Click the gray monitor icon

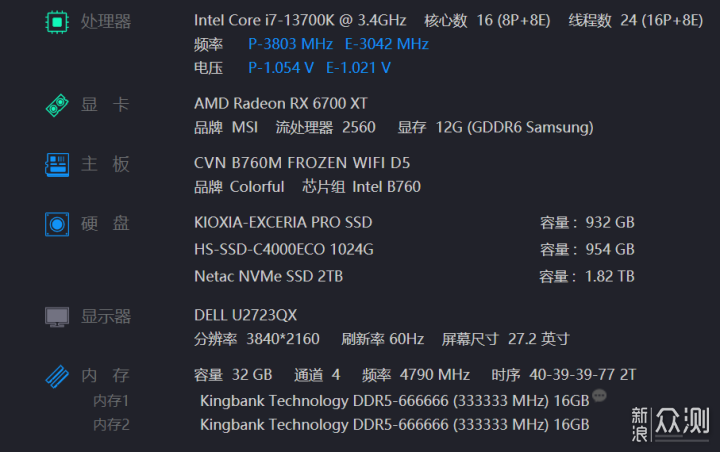tap(57, 317)
